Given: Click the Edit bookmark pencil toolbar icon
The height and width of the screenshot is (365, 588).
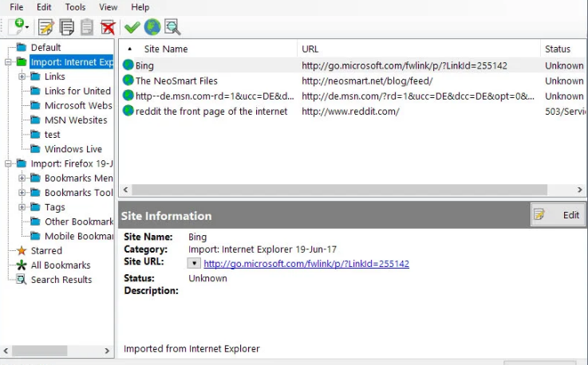Looking at the screenshot, I should (x=46, y=27).
